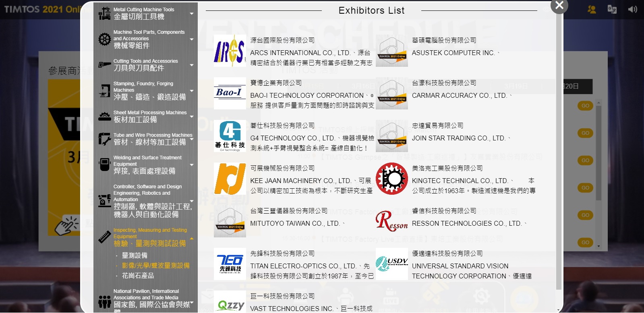The height and width of the screenshot is (313, 644).
Task: Click the Tube and Wire Processing icon
Action: point(104,139)
